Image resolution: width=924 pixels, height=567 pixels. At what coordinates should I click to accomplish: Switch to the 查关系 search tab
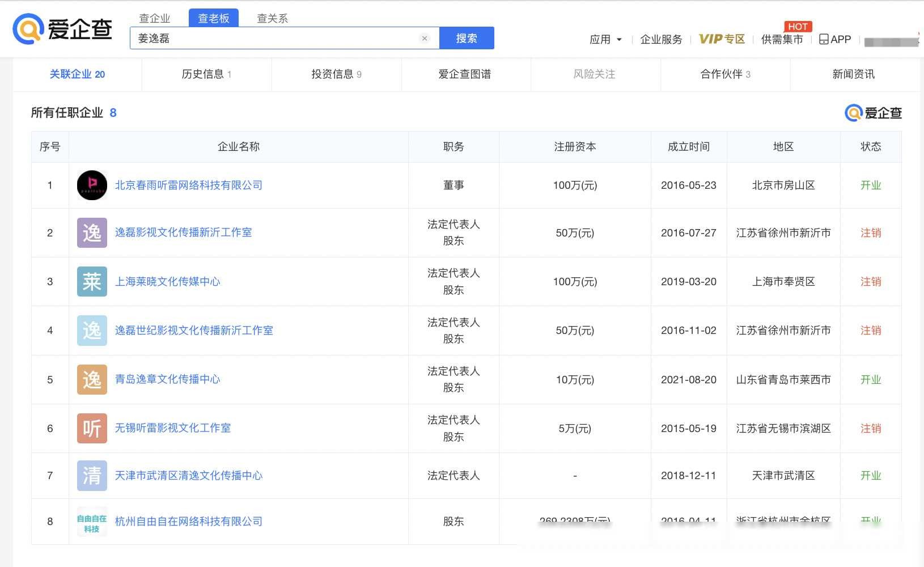(x=272, y=18)
